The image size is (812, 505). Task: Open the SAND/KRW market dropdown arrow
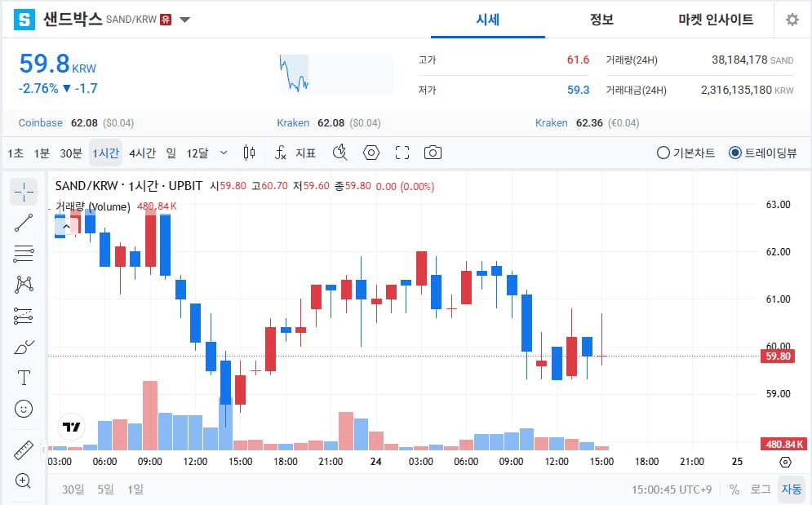pos(185,20)
